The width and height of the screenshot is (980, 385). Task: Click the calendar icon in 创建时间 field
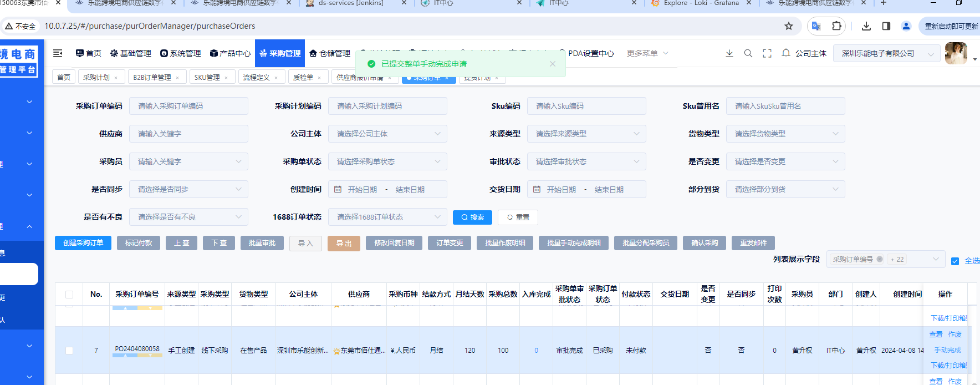(x=338, y=189)
